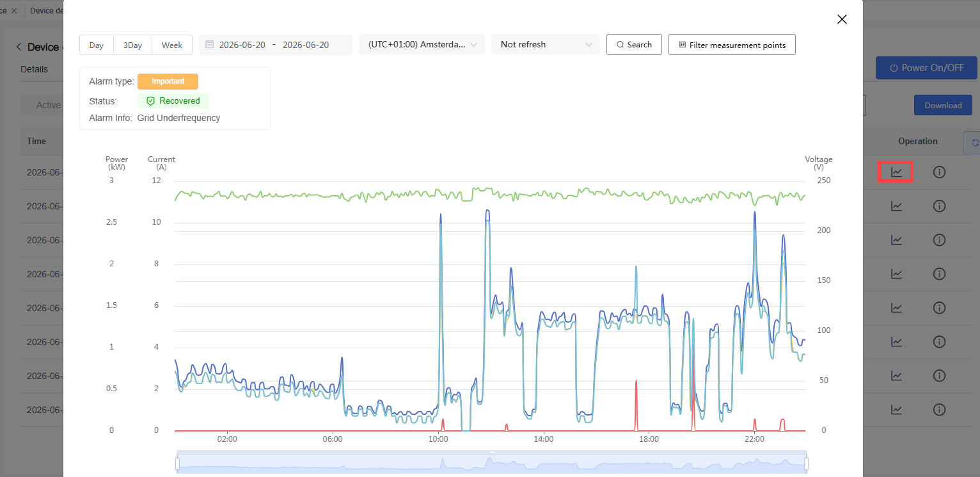This screenshot has width=980, height=477.
Task: Open Filter measurement points
Action: [x=732, y=45]
